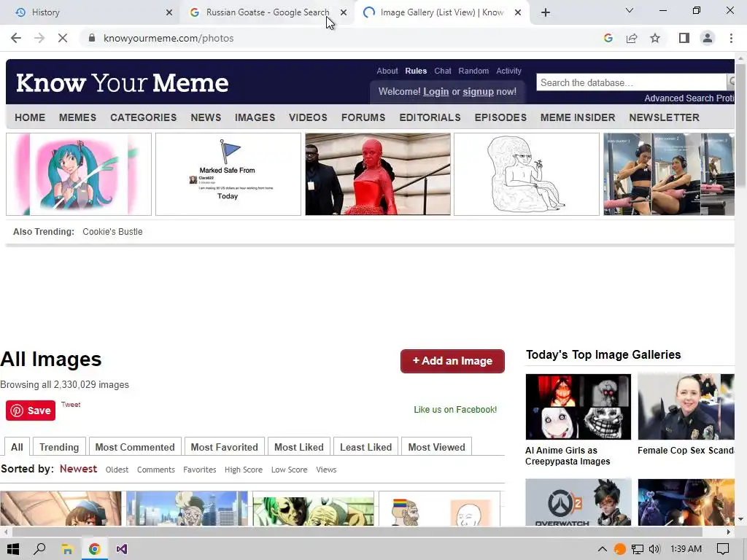Open the NEWS nav item
The width and height of the screenshot is (747, 560).
206,117
